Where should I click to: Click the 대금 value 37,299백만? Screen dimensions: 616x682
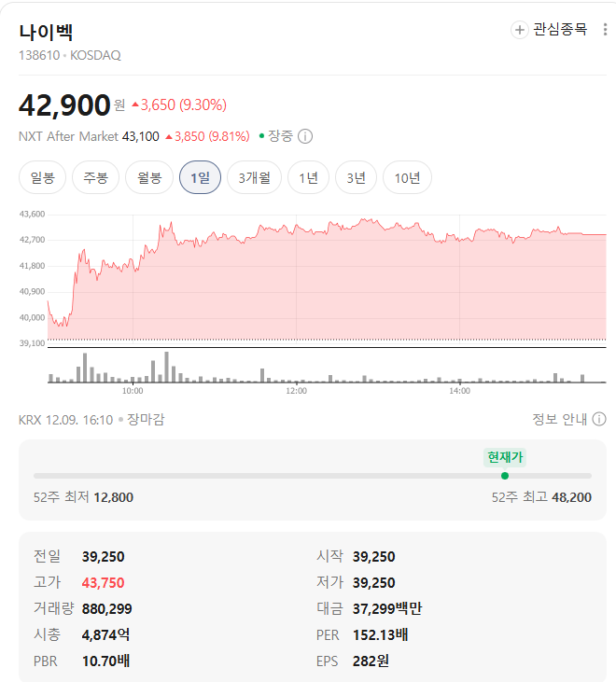(387, 609)
